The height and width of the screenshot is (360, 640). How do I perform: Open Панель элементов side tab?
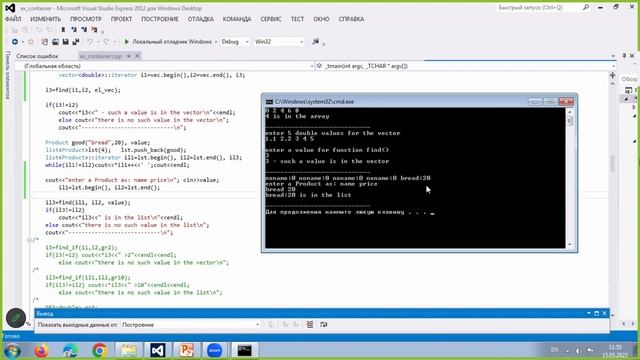coord(7,75)
